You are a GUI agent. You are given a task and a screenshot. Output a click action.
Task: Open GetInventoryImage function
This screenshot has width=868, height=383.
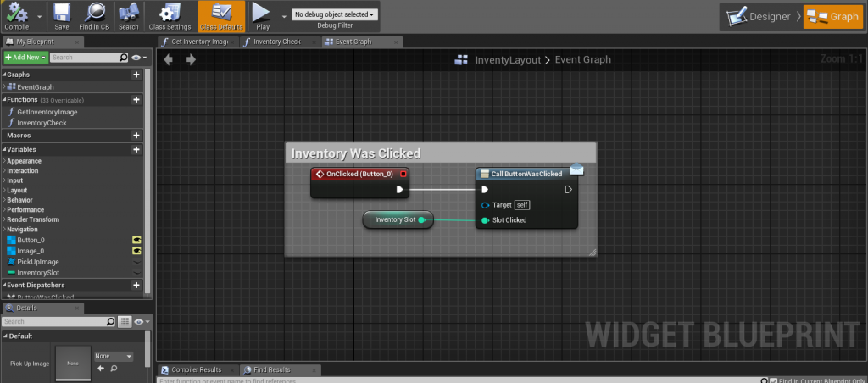(47, 112)
